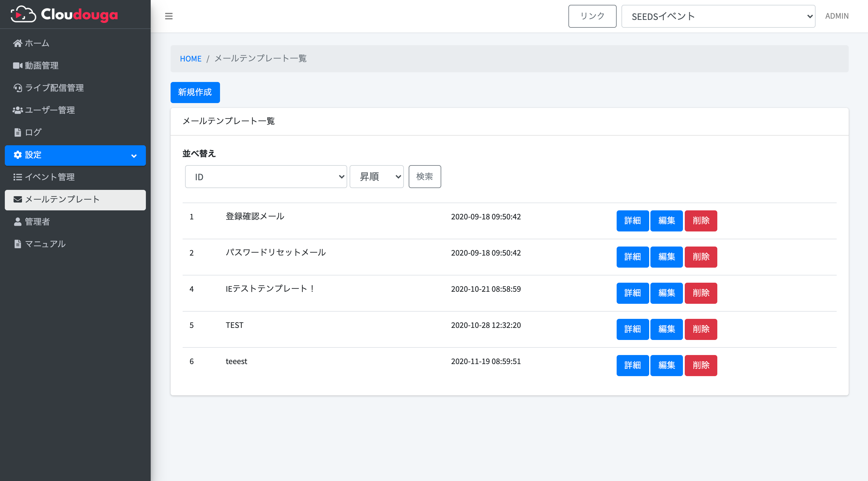Click the ADMIN user label
Viewport: 868px width, 481px height.
click(x=837, y=16)
